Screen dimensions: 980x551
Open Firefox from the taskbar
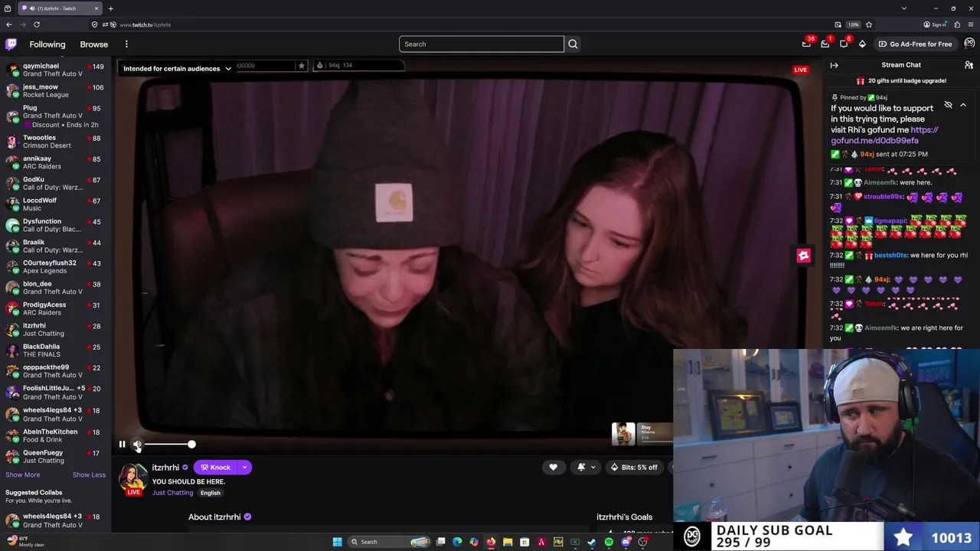pos(491,542)
